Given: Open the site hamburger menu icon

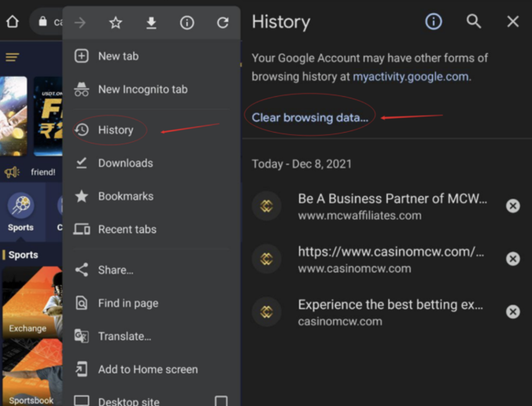Looking at the screenshot, I should (x=12, y=57).
